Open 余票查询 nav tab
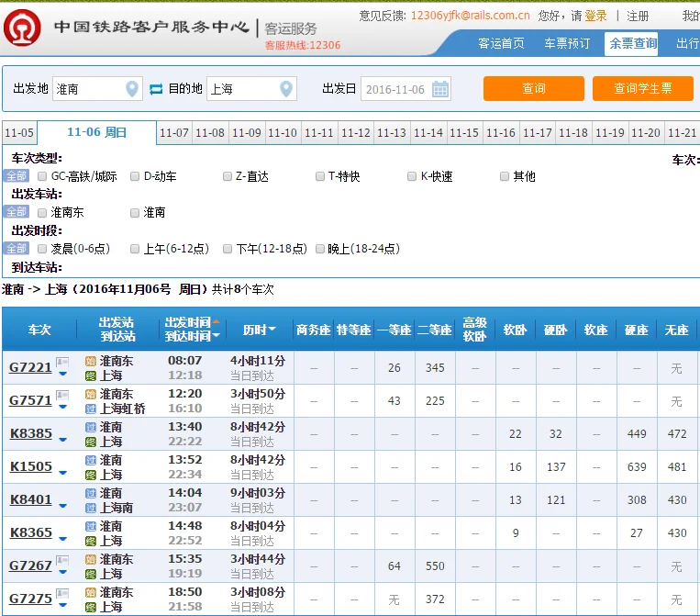The image size is (700, 616). tap(631, 44)
